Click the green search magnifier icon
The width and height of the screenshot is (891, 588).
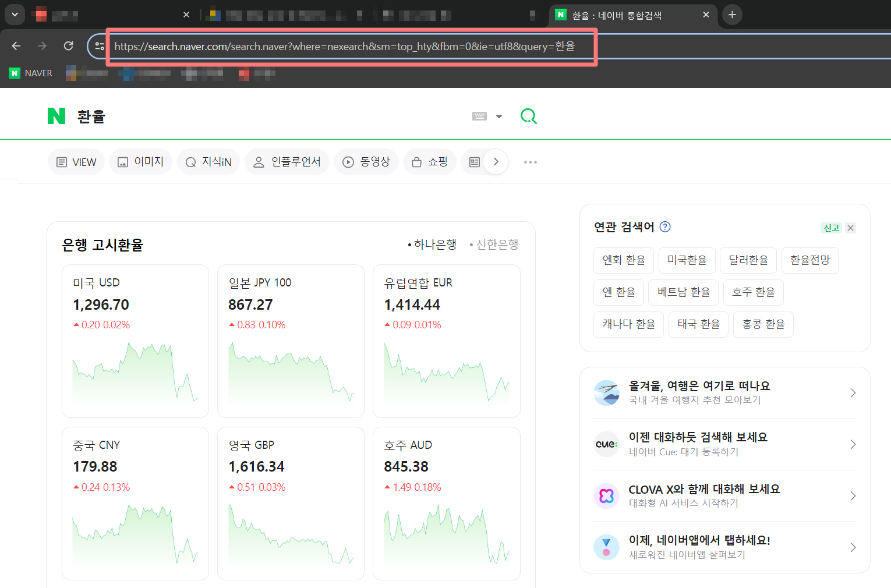click(528, 116)
